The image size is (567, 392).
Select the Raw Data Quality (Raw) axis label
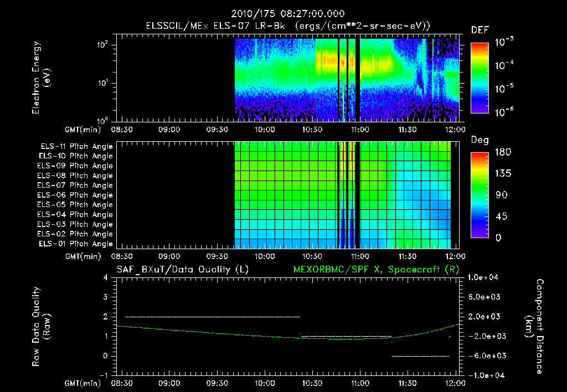tap(41, 327)
